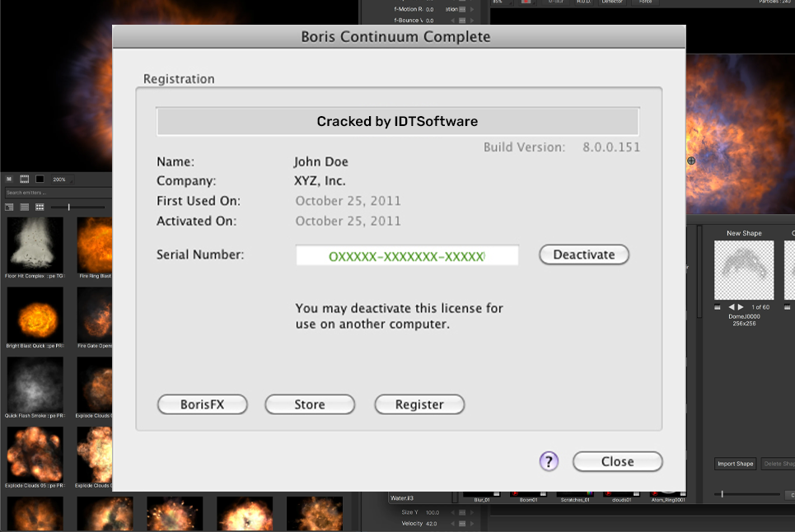This screenshot has width=795, height=532.
Task: Open the BorisFX website button
Action: (x=203, y=404)
